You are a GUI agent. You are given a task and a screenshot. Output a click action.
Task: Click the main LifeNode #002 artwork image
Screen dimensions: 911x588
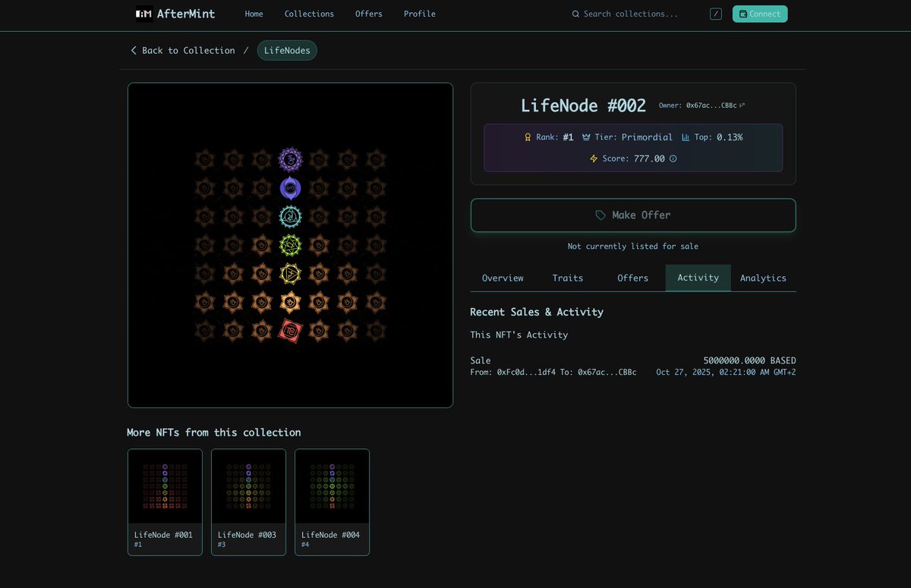290,245
